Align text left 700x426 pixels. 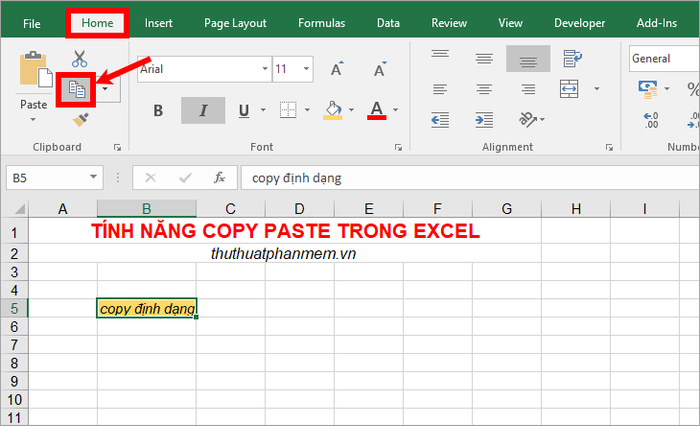click(440, 89)
